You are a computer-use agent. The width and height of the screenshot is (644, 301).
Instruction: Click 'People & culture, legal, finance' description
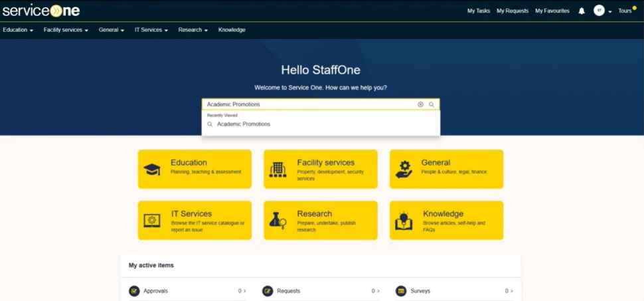[x=454, y=172]
